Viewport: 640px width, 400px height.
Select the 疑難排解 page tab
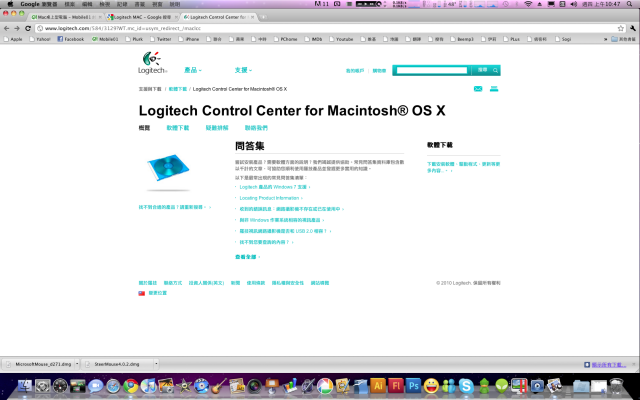[x=217, y=128]
